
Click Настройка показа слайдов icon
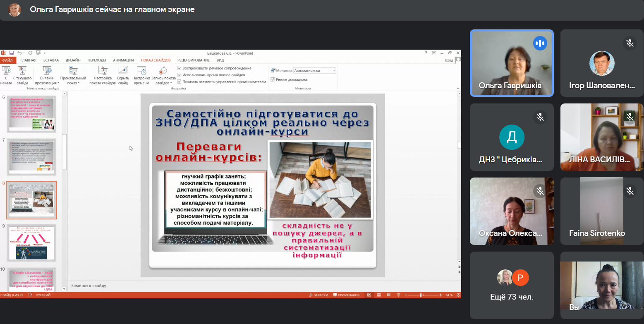click(x=102, y=71)
